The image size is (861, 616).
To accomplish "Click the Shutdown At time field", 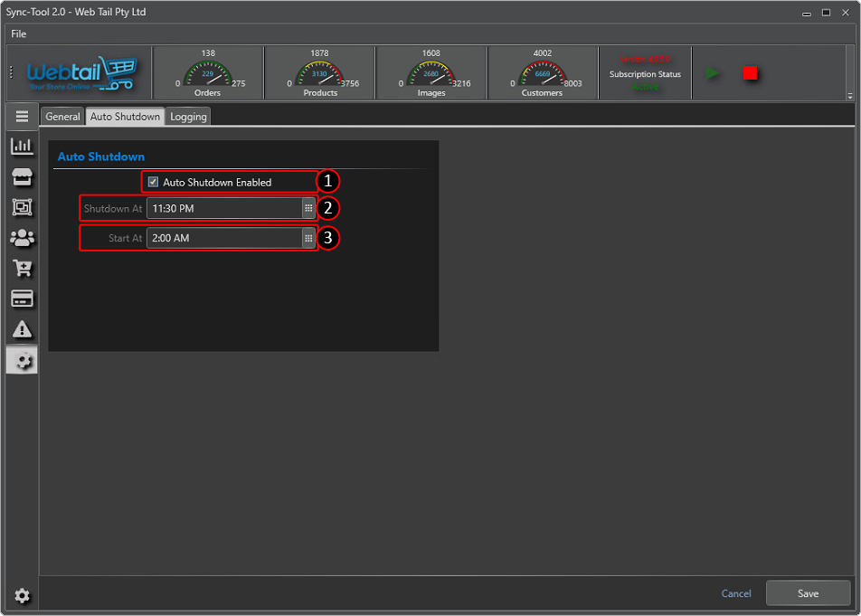I will pyautogui.click(x=223, y=209).
